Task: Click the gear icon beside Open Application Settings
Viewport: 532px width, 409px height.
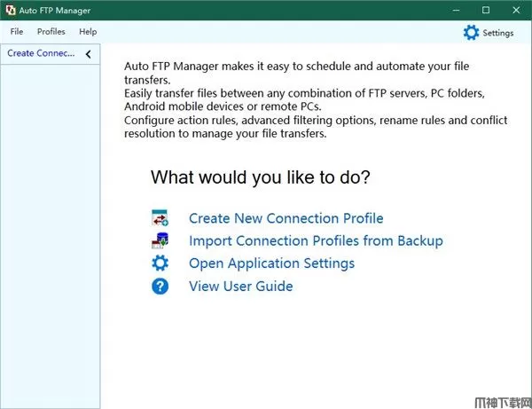Action: coord(160,263)
